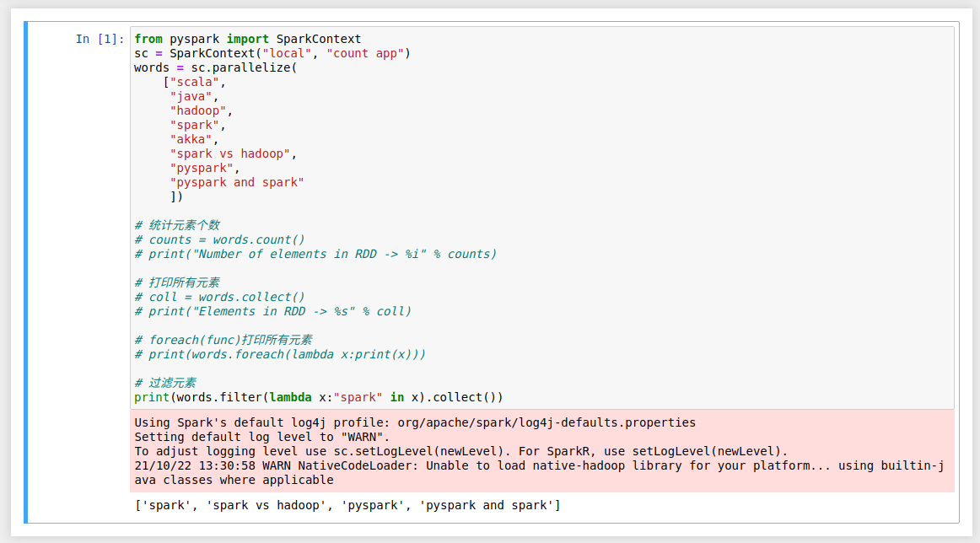Image resolution: width=980 pixels, height=543 pixels.
Task: Click the "scala" list entry
Action: [194, 82]
